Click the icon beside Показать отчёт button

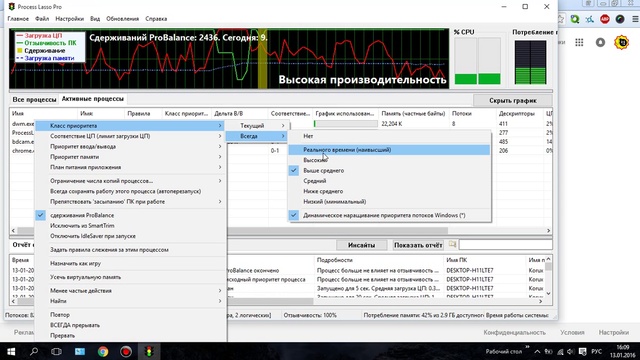coord(452,244)
